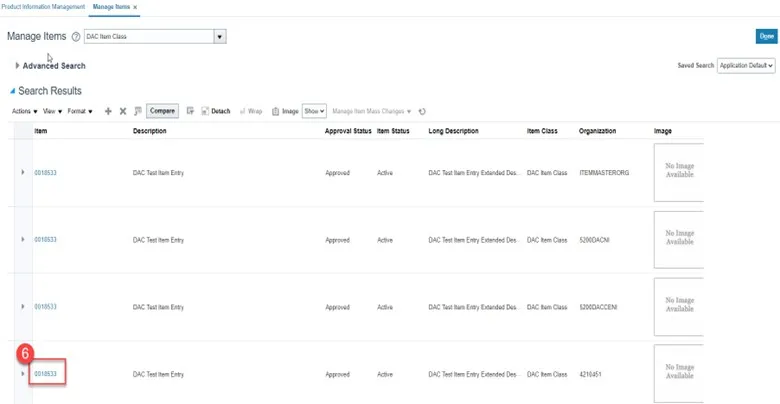
Task: Click the refresh icon in toolbar
Action: pos(422,111)
